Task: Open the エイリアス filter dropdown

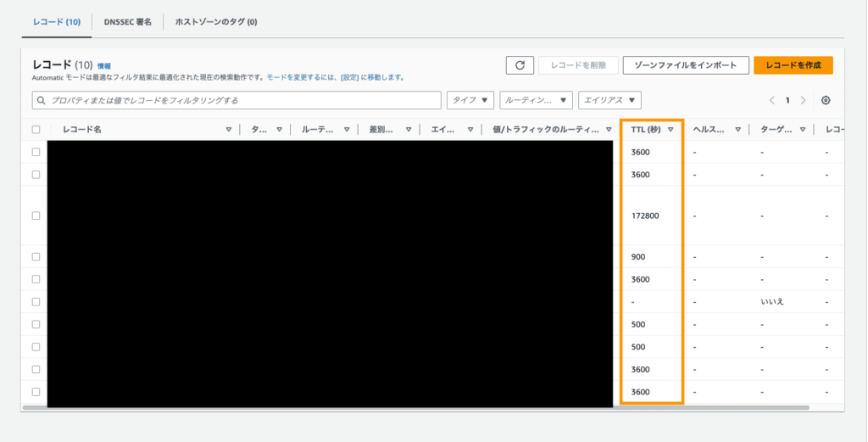Action: (x=609, y=100)
